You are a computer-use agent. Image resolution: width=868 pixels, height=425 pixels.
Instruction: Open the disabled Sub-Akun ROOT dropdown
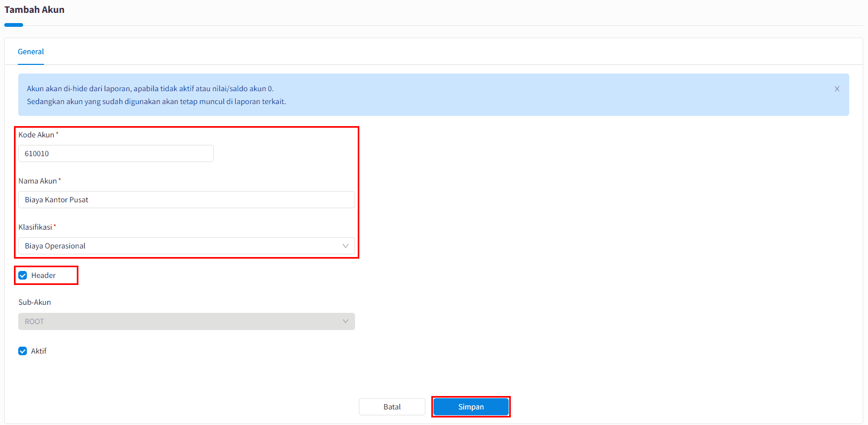coord(186,321)
